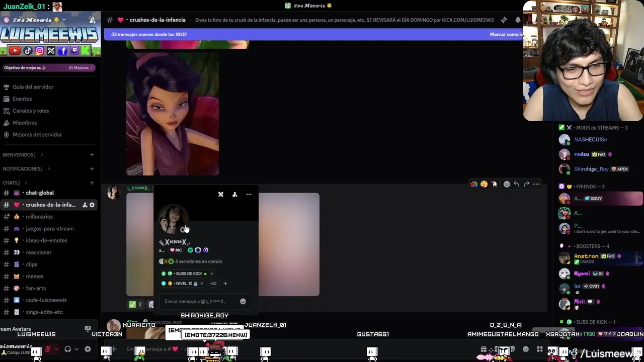
Task: Add thinking-face quick reaction on message
Action: [484, 184]
